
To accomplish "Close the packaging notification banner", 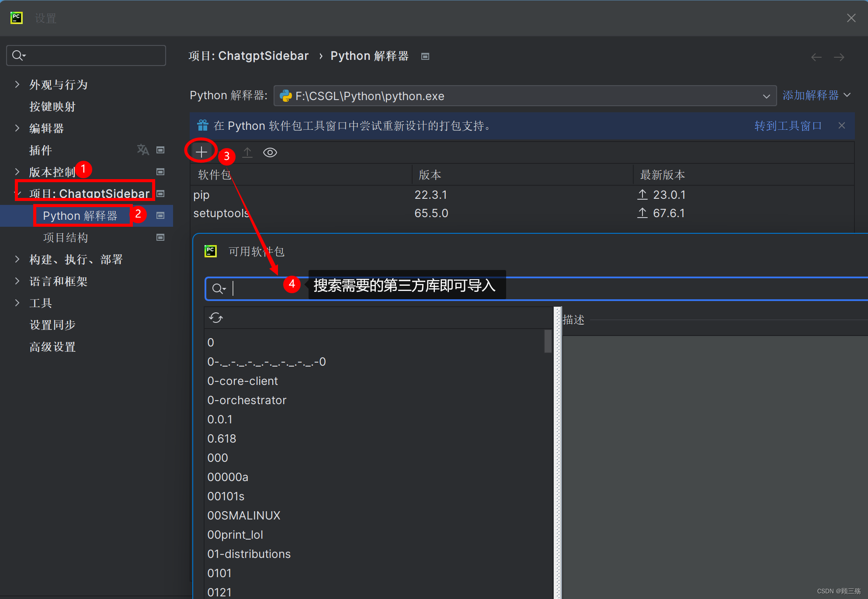I will tap(842, 125).
